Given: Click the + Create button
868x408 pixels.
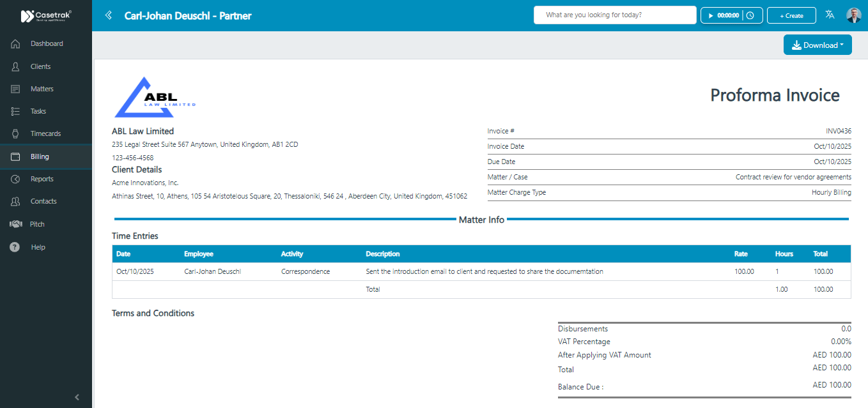Looking at the screenshot, I should tap(791, 15).
